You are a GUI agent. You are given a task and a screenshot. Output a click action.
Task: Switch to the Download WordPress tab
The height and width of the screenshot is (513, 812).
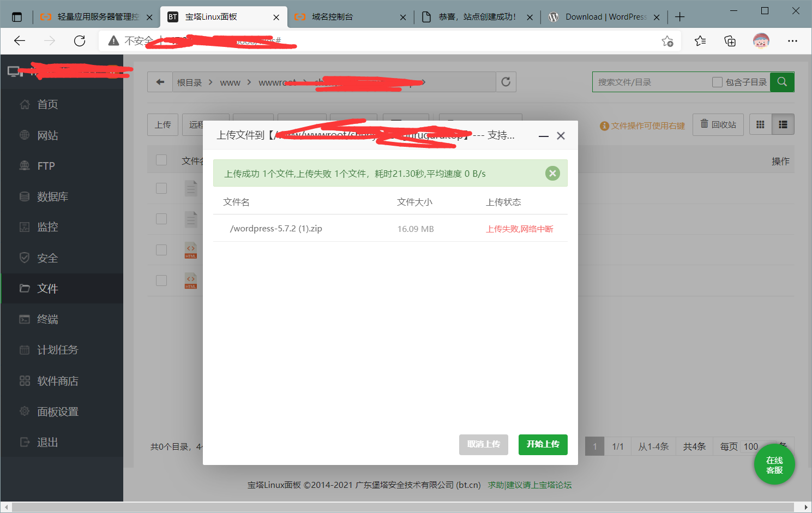point(604,17)
